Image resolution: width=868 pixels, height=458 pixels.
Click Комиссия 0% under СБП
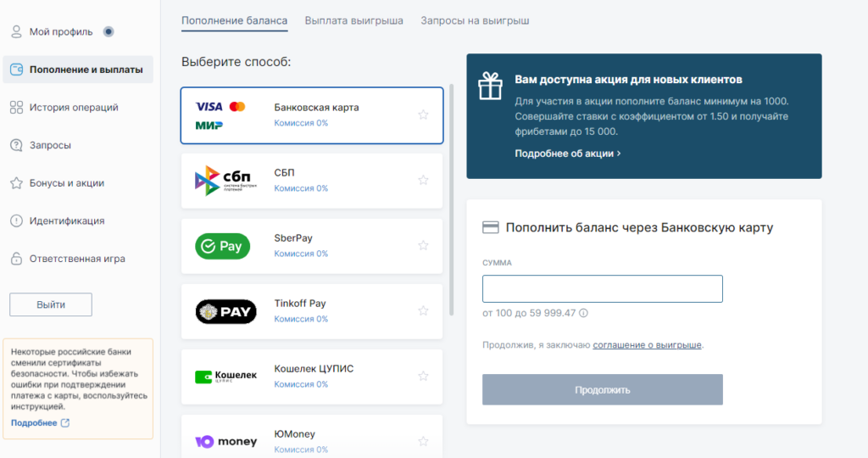click(301, 188)
